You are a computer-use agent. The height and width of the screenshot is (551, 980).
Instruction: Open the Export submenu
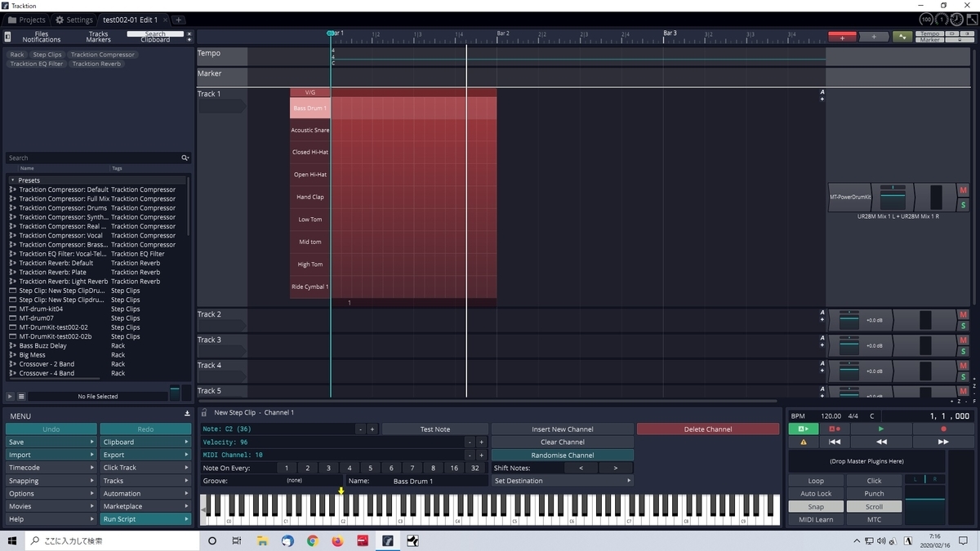pos(145,455)
